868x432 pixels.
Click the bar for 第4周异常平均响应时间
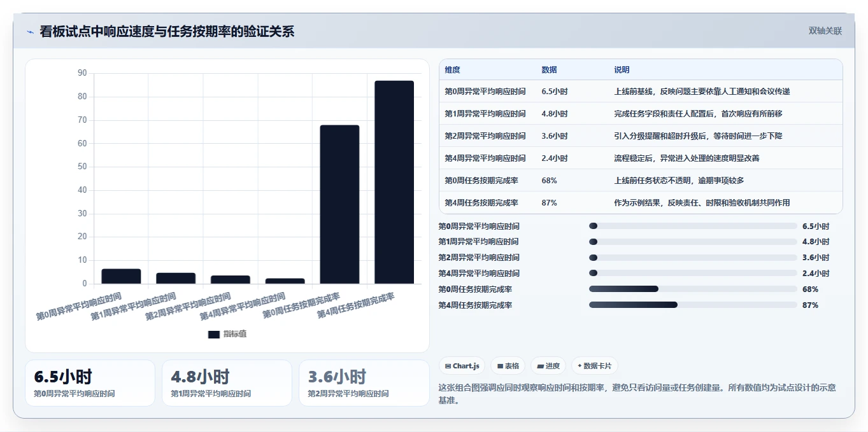tap(285, 281)
